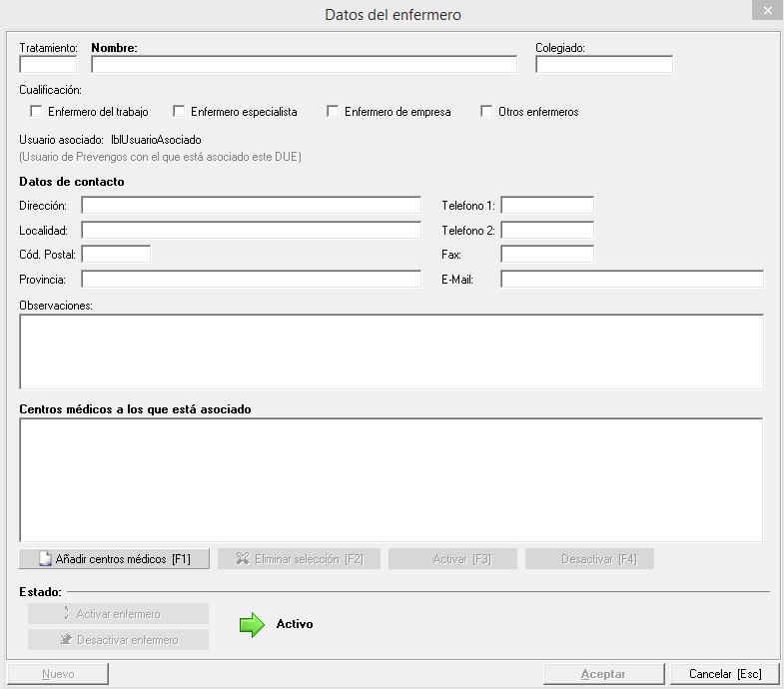Place cursor in the Observaciones text area

tap(391, 351)
